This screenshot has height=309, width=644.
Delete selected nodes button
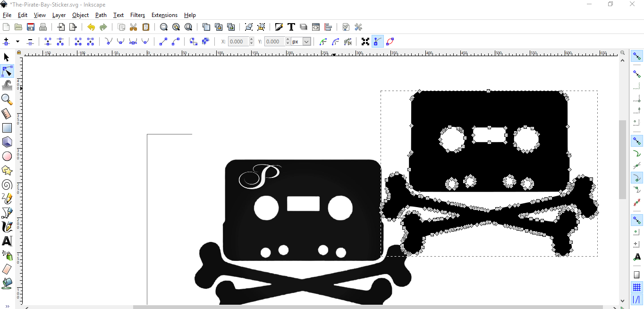pos(30,42)
